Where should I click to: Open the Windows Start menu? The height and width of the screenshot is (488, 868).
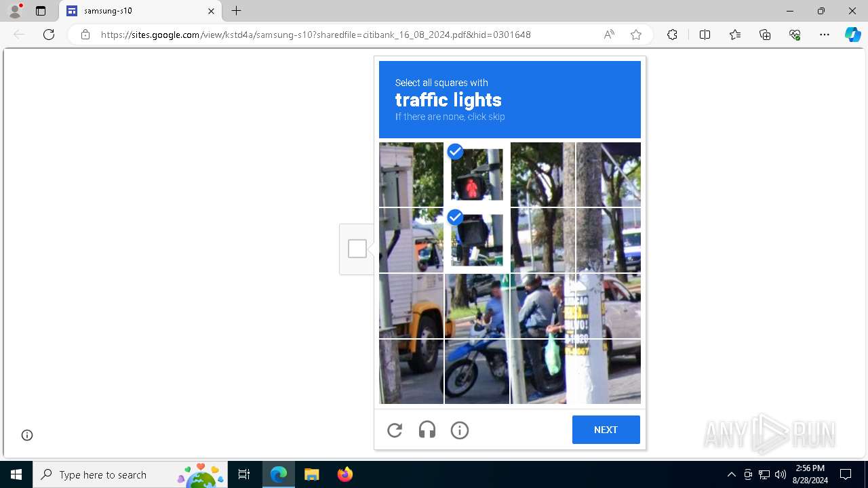click(x=16, y=474)
